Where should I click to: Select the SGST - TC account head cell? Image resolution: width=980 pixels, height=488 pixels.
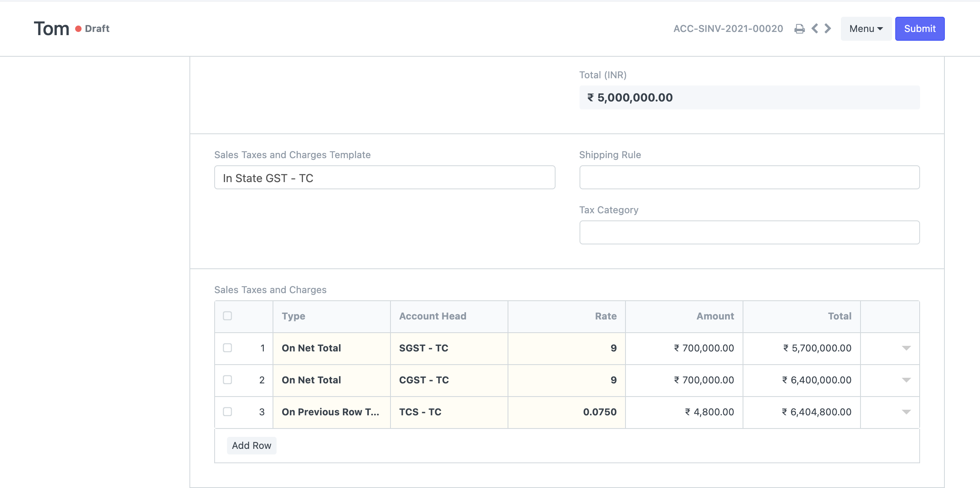(x=449, y=348)
